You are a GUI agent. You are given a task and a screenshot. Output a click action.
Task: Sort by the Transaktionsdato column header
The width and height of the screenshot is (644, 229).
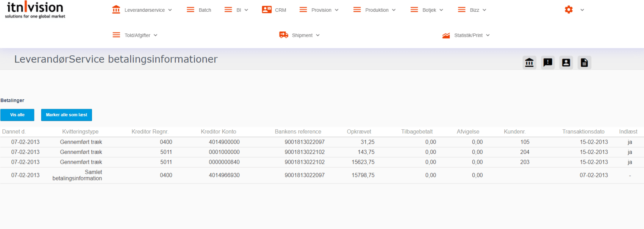583,132
